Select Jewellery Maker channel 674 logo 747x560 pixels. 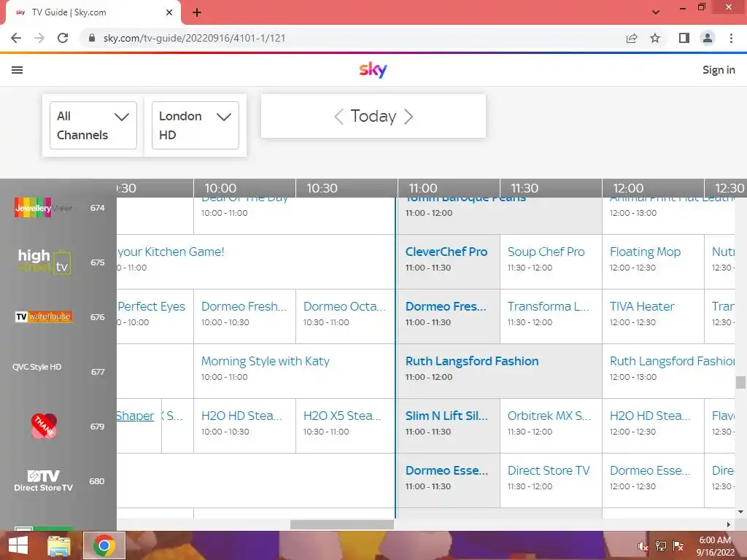[43, 208]
